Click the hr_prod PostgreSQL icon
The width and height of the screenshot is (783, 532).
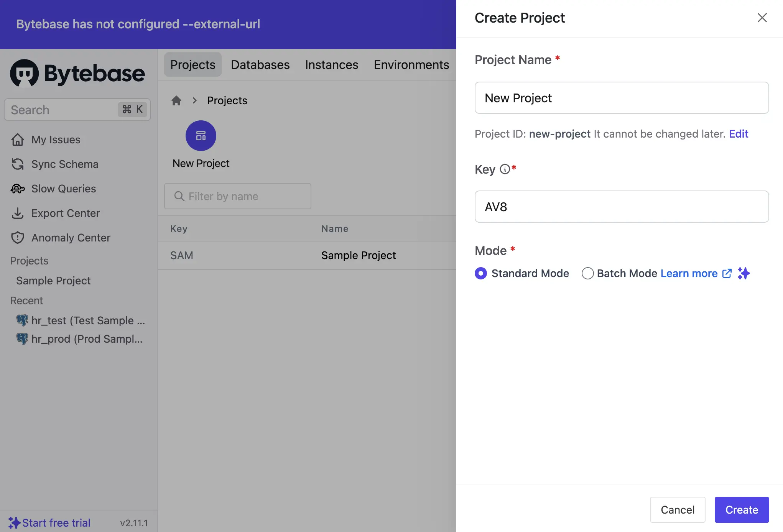(22, 338)
